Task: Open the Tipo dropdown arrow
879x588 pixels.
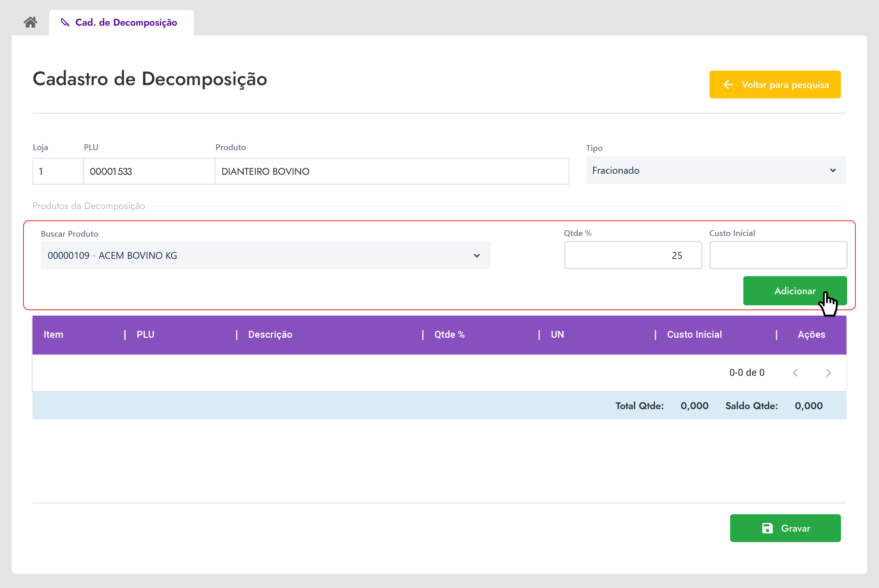Action: 833,171
